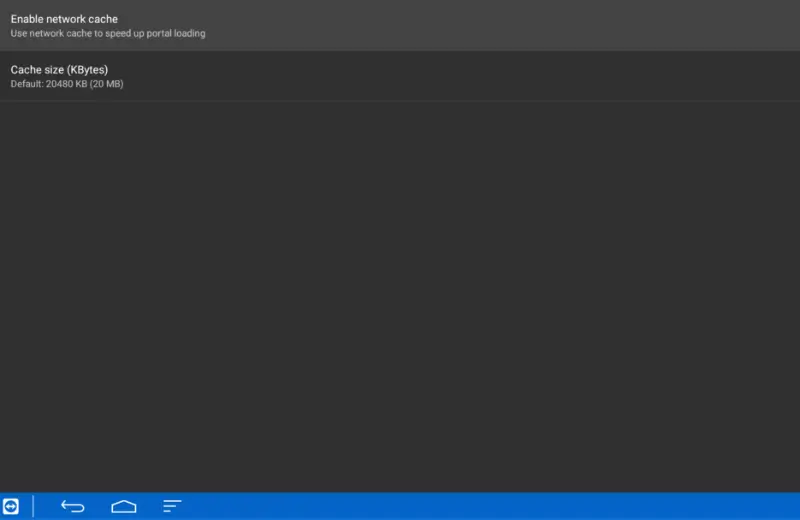Select the 'Cache size (KBytes)' title label

[x=59, y=69]
